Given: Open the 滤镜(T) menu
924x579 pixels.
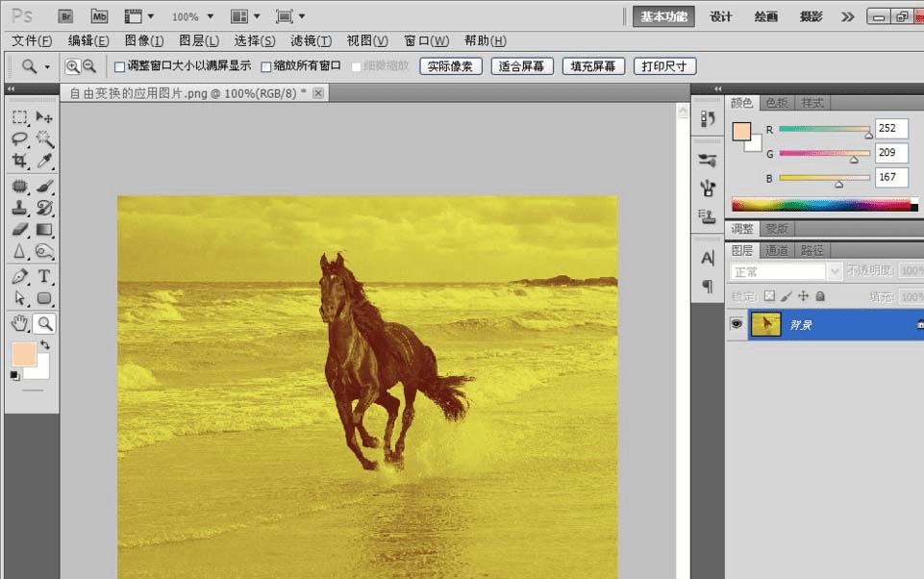Looking at the screenshot, I should click(311, 40).
